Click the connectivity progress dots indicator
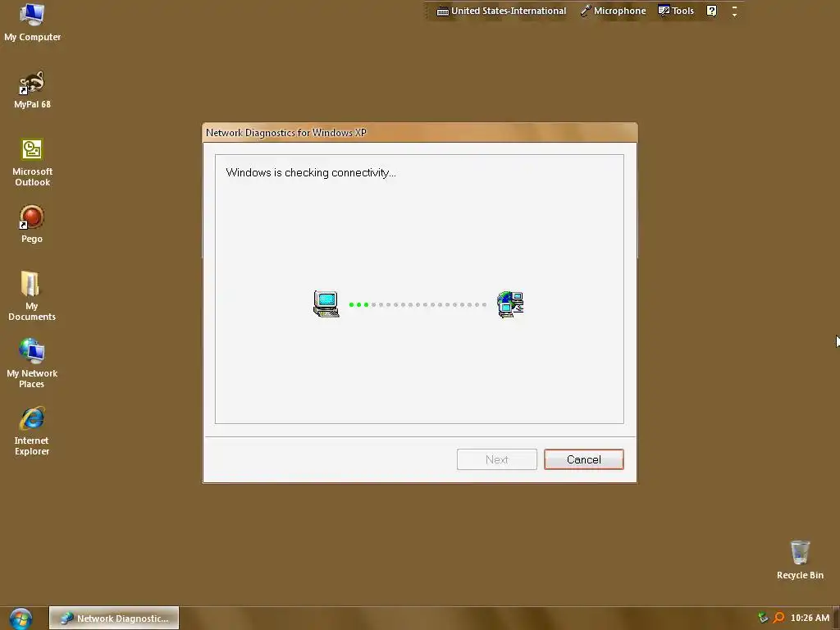The height and width of the screenshot is (630, 840). pos(418,305)
